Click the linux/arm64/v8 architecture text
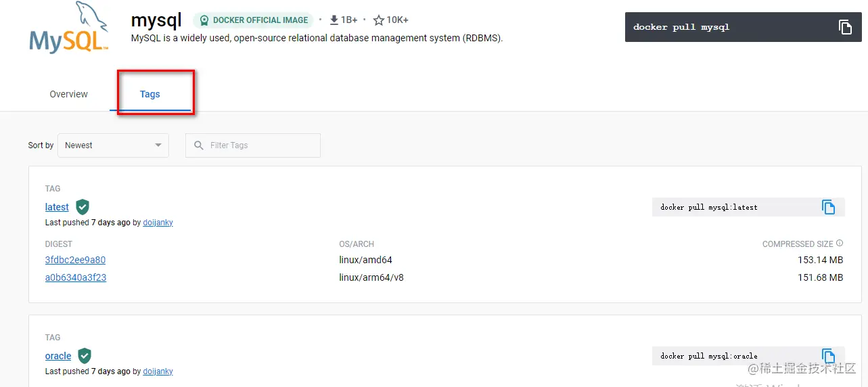Screen dimensions: 868x387 click(371, 277)
